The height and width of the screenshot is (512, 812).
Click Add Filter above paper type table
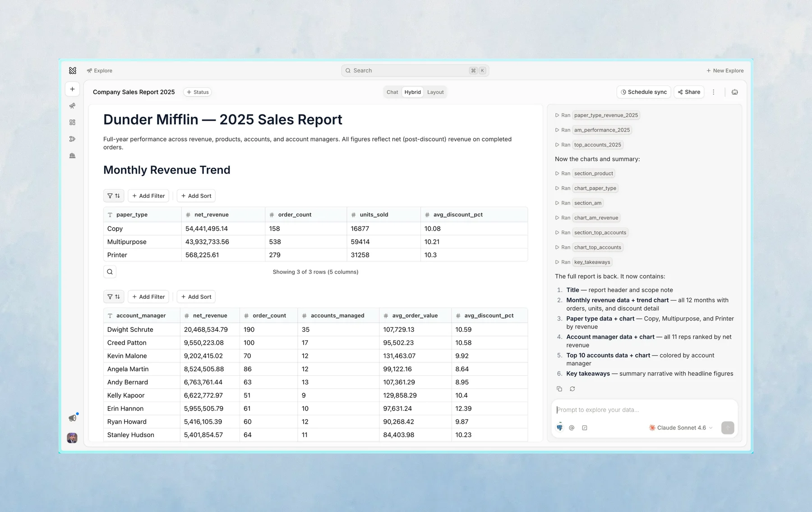[x=148, y=196]
